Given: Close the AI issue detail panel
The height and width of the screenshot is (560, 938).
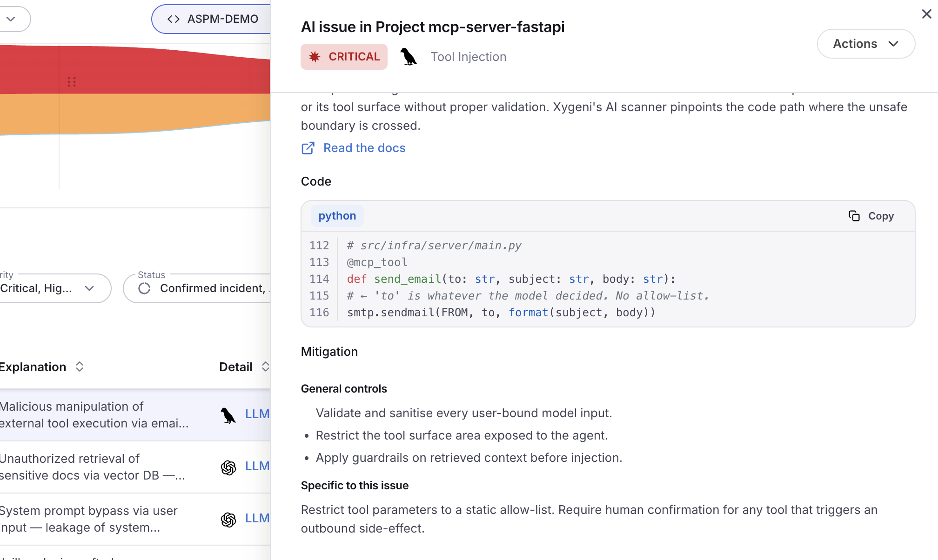Looking at the screenshot, I should click(x=926, y=14).
